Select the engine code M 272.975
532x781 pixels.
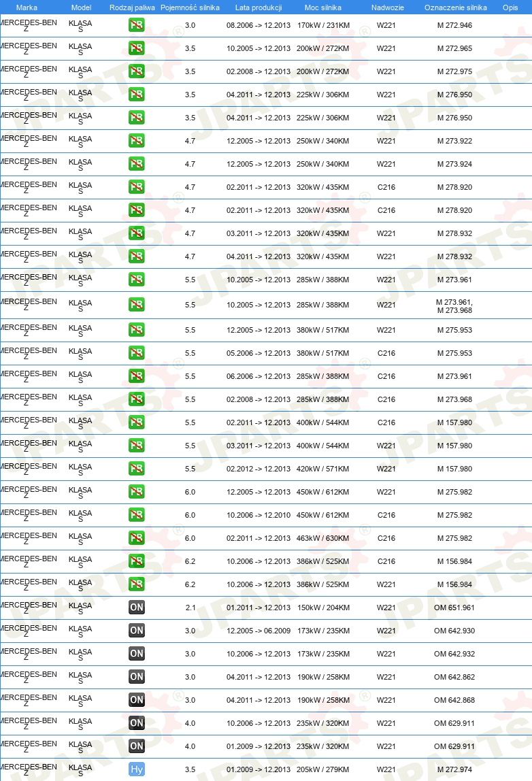coord(455,71)
